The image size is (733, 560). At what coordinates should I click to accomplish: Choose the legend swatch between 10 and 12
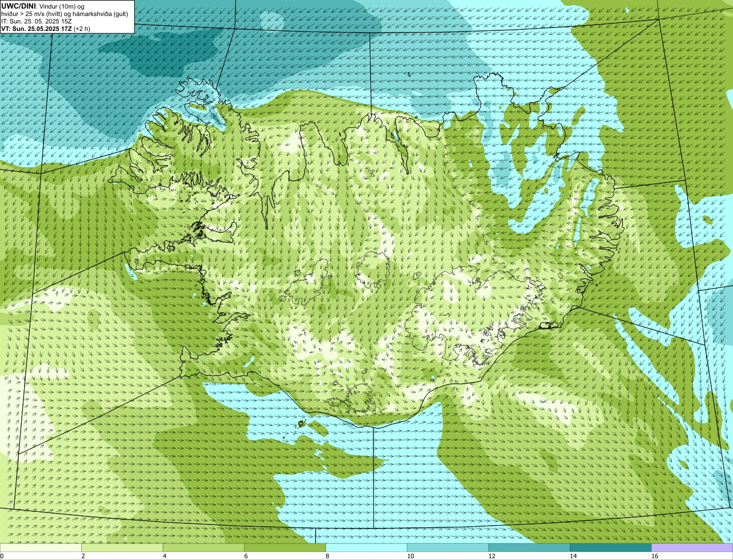[448, 548]
